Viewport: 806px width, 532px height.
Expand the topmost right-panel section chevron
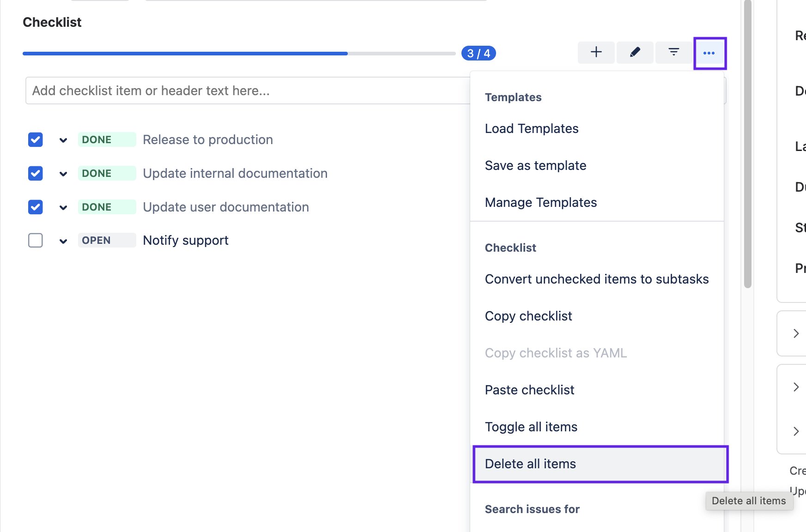796,333
